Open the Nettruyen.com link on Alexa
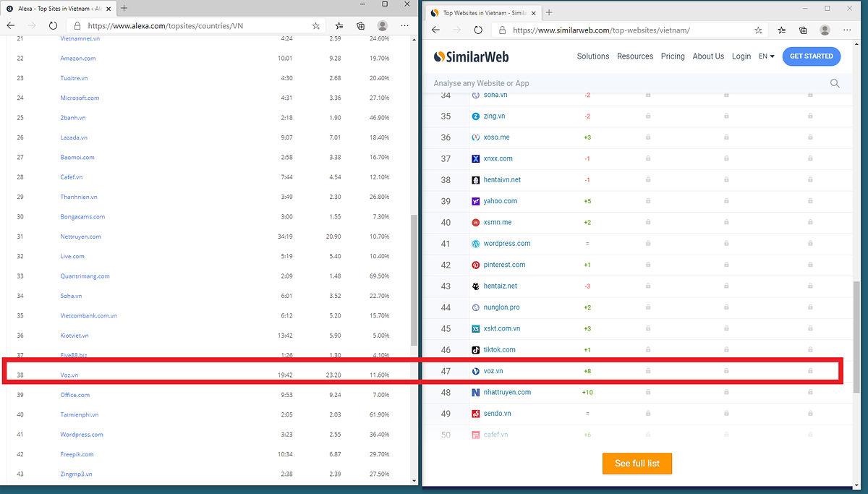 (x=80, y=237)
